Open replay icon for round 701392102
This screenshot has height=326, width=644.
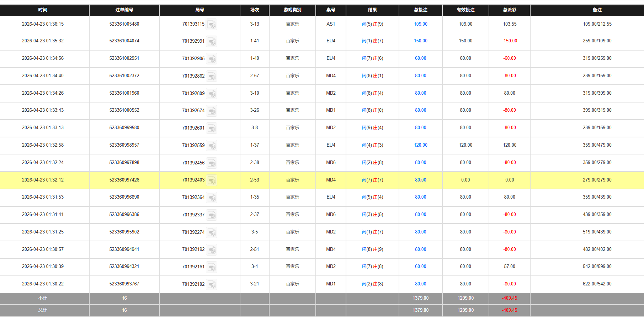pos(212,284)
